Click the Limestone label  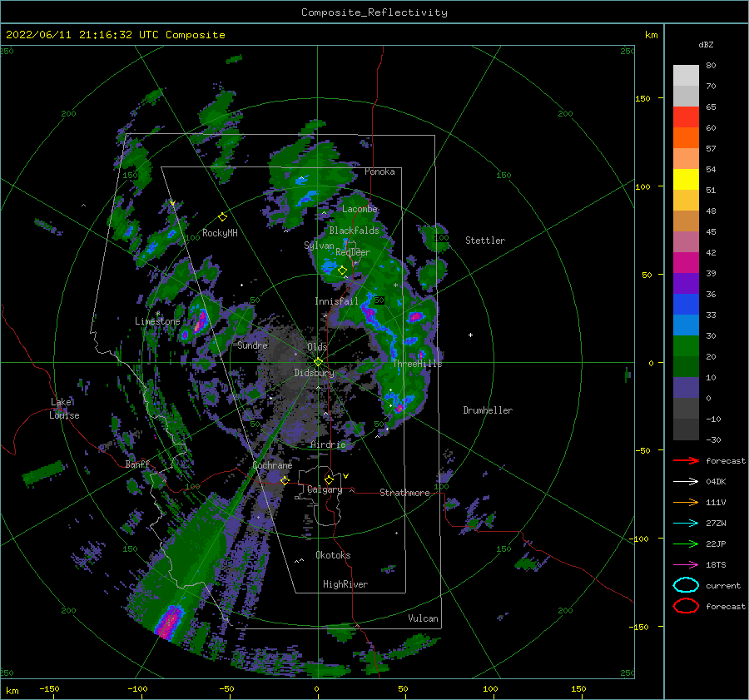[157, 321]
